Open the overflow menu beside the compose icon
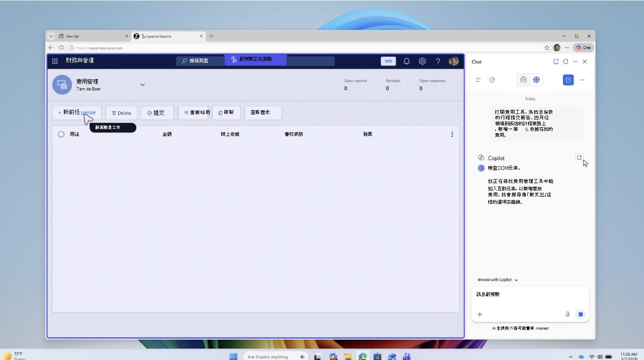The height and width of the screenshot is (360, 644). pyautogui.click(x=582, y=80)
